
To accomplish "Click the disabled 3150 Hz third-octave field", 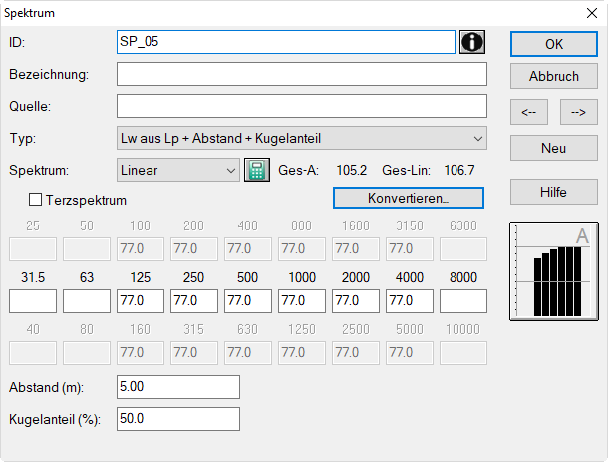I will tap(410, 249).
